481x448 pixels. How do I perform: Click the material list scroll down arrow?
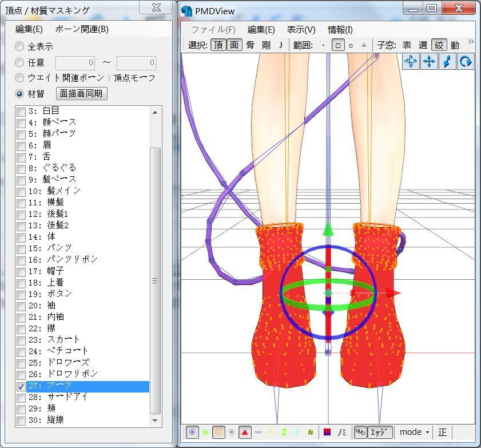tap(155, 421)
